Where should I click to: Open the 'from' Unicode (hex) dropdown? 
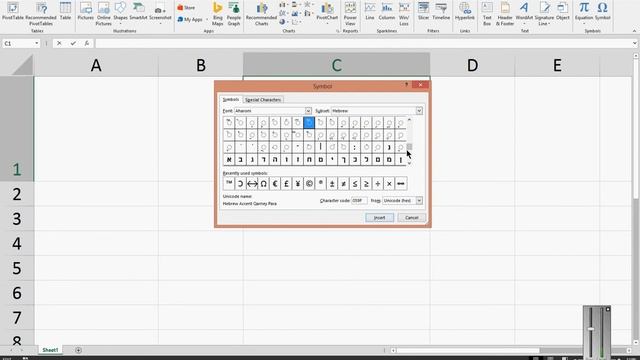point(419,201)
